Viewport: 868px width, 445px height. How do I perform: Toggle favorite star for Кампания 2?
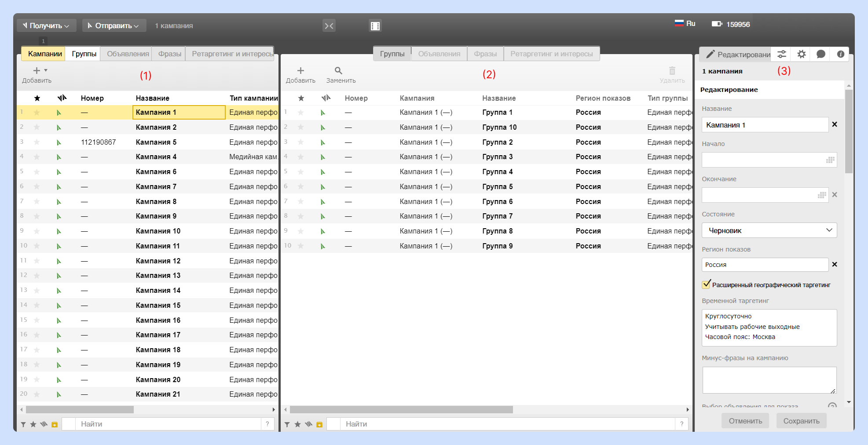[x=37, y=128]
